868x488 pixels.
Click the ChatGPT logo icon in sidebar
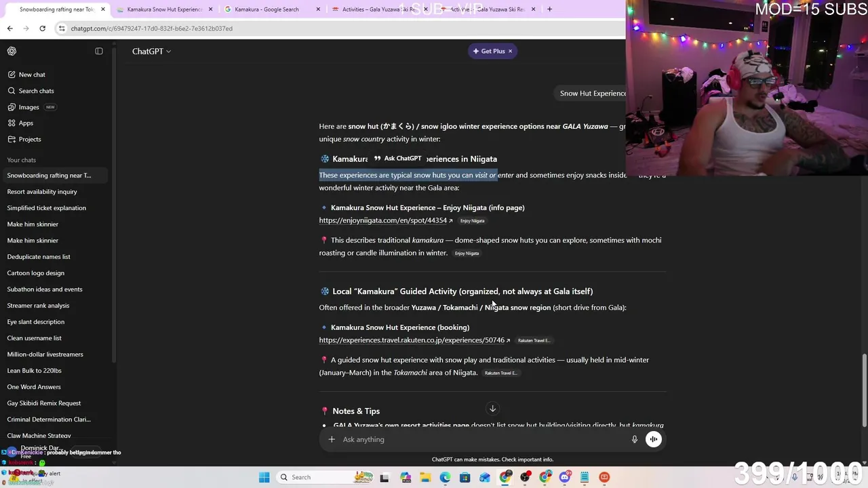click(12, 51)
